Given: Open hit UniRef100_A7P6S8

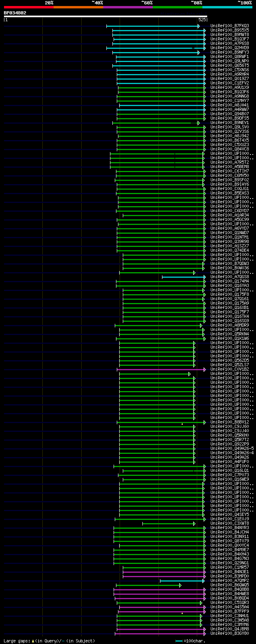Looking at the screenshot, I should pyautogui.click(x=230, y=44).
